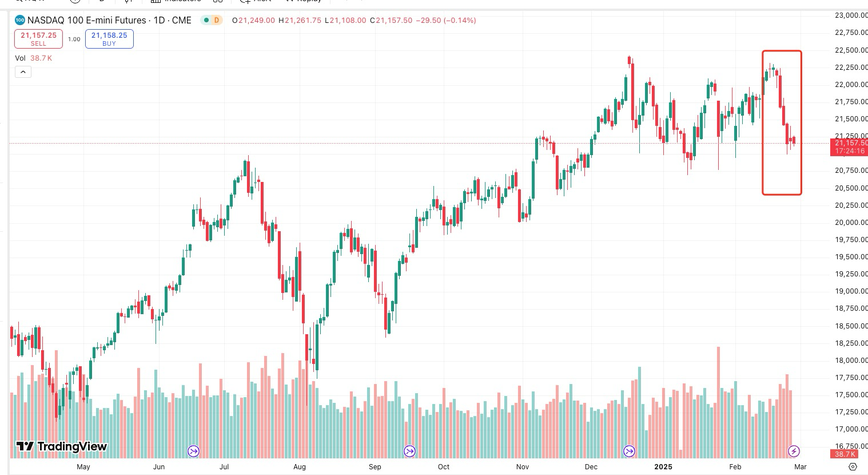
Task: Click the December contract rollover marker
Action: click(x=629, y=452)
